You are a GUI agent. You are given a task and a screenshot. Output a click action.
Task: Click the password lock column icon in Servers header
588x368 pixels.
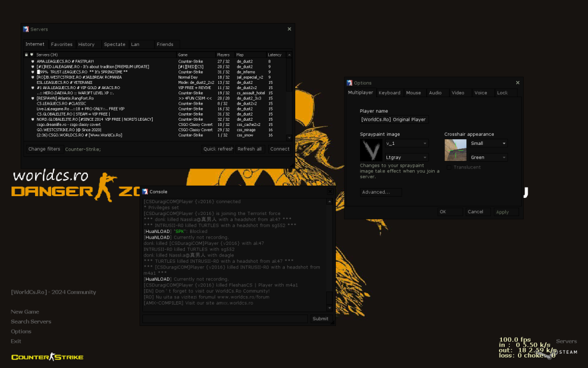coord(26,55)
